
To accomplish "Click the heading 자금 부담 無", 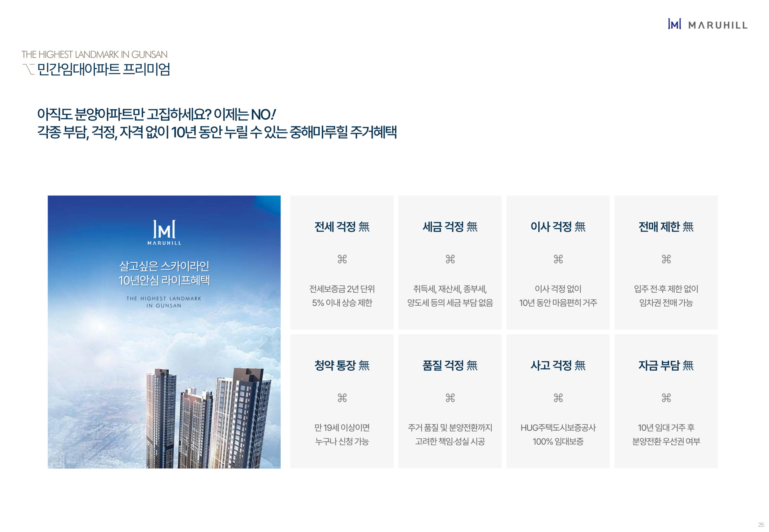I will (666, 365).
